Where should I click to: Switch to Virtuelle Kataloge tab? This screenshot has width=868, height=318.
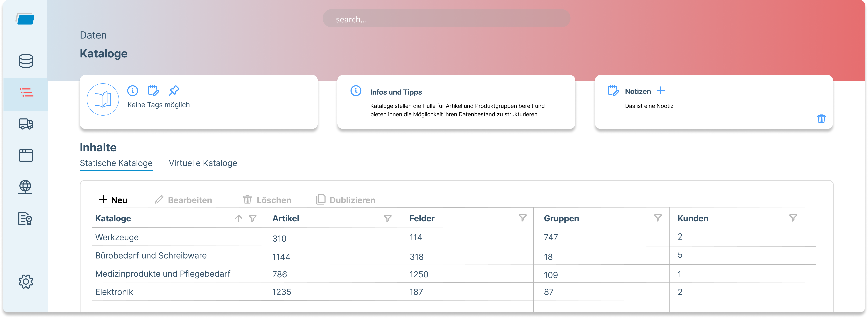click(203, 163)
